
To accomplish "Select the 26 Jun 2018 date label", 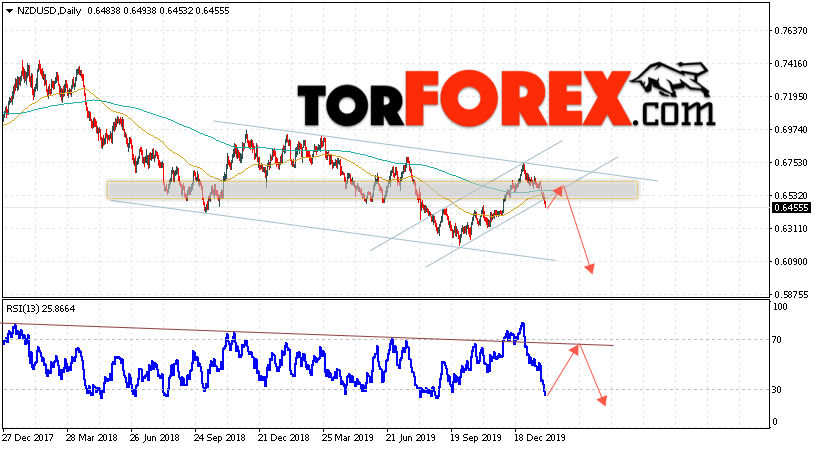I will point(155,438).
